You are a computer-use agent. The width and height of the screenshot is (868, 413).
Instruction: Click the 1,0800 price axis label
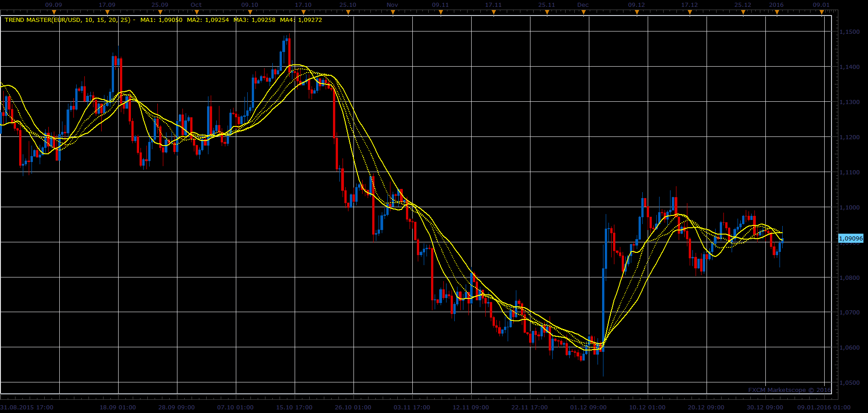(849, 277)
